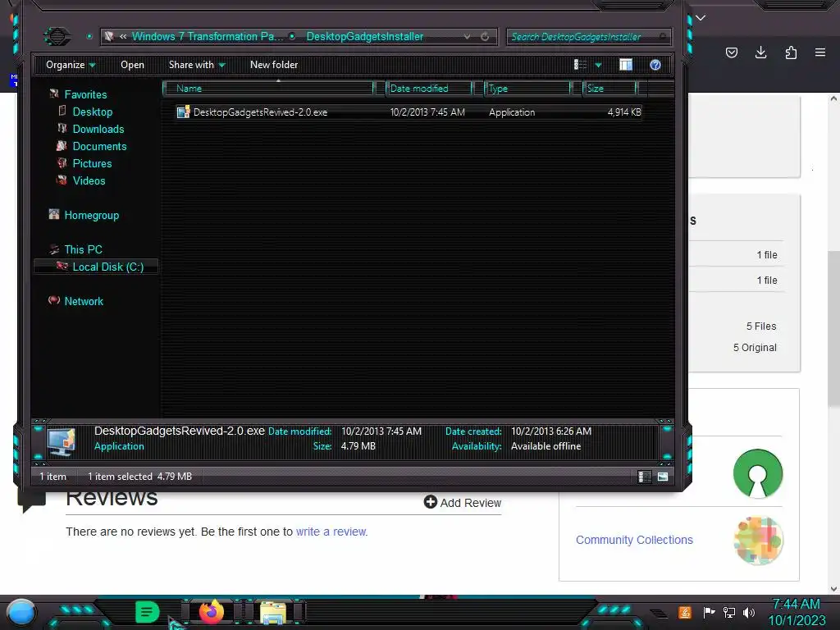Viewport: 840px width, 630px height.
Task: Open the Organize menu
Action: click(71, 65)
